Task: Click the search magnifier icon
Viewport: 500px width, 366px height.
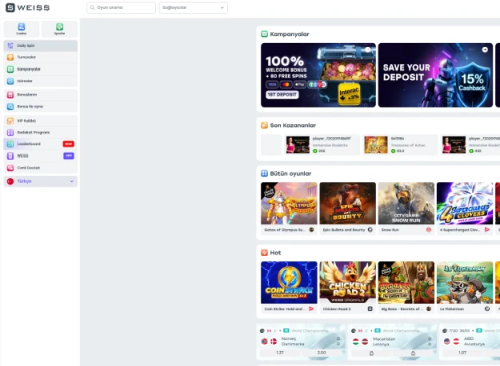Action: pyautogui.click(x=92, y=8)
